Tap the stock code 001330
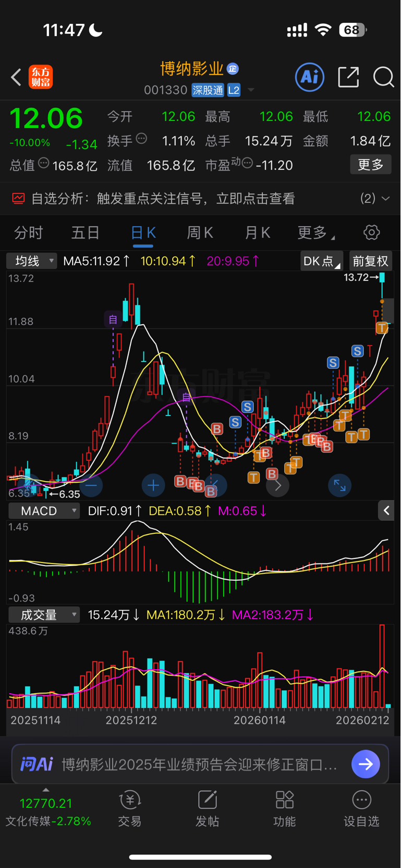 [x=165, y=90]
